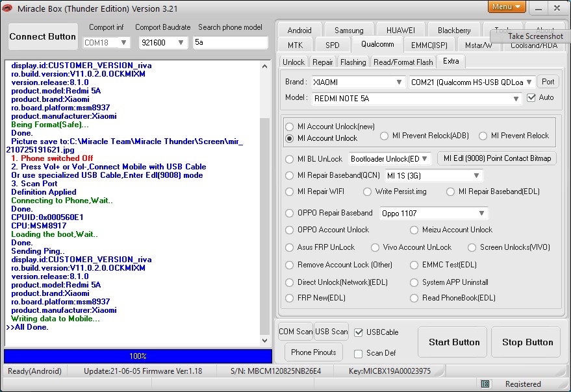Select FRP New(EDL) radio

coord(289,298)
